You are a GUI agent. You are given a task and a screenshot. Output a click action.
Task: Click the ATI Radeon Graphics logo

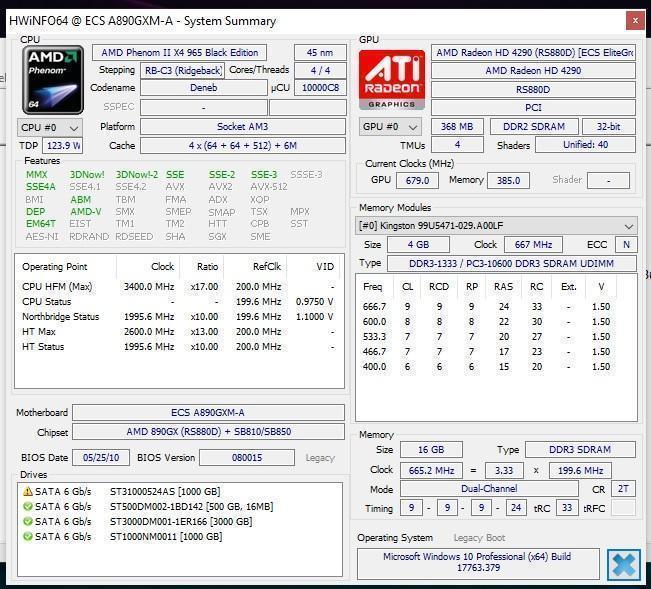pos(392,79)
